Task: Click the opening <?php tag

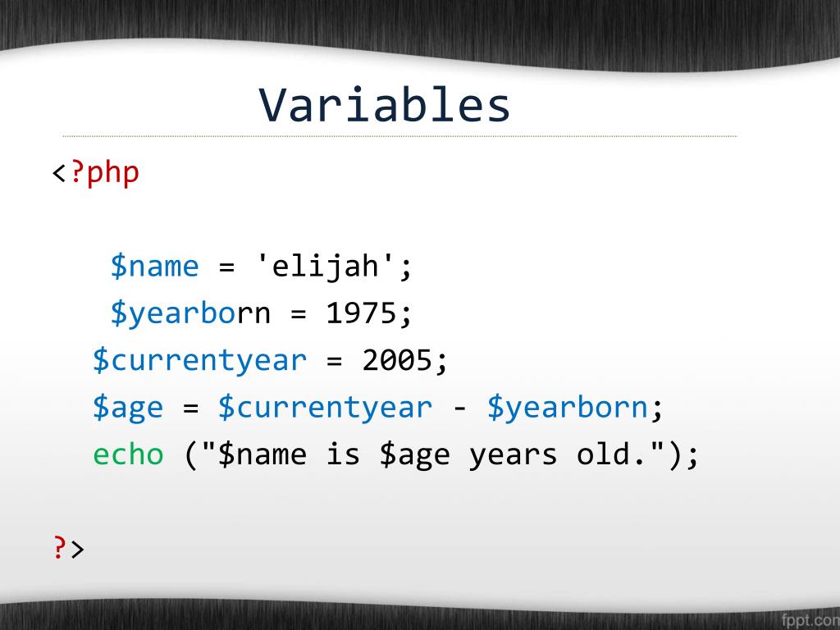Action: (95, 174)
